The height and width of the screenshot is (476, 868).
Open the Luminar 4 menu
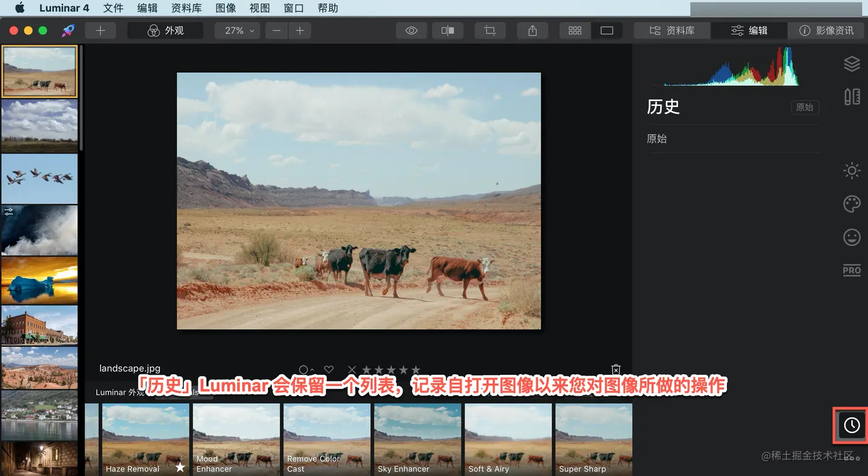point(64,8)
